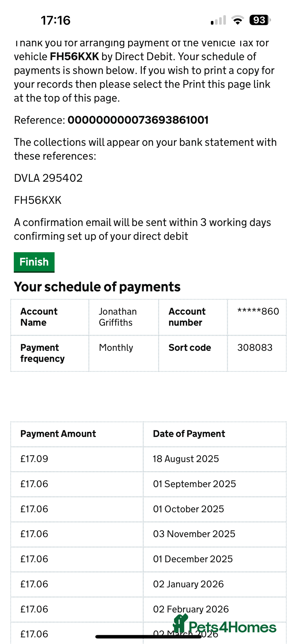The image size is (297, 644).
Task: Tap the cellular signal strength bars
Action: pyautogui.click(x=218, y=20)
